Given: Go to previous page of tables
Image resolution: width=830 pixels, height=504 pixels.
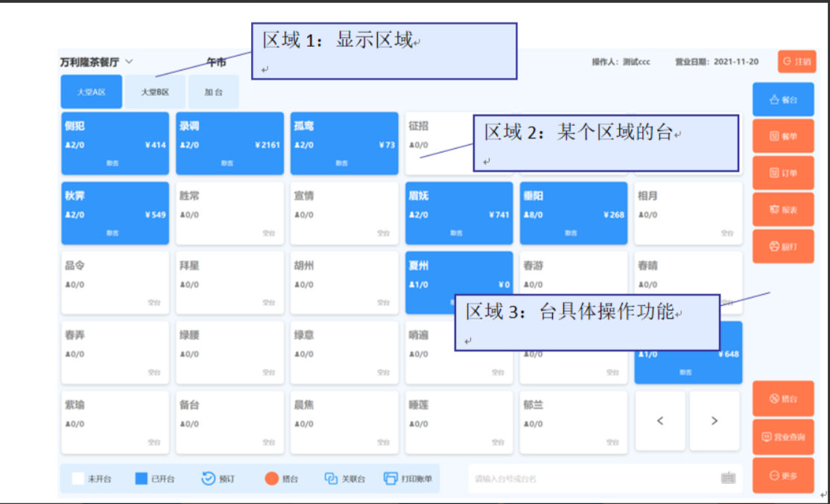Looking at the screenshot, I should (x=660, y=421).
